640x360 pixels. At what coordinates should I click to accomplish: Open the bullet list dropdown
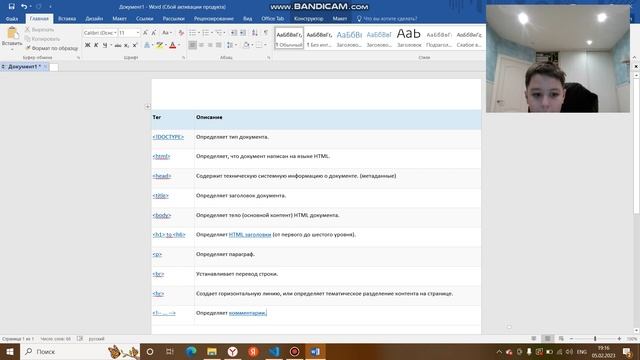pos(199,33)
